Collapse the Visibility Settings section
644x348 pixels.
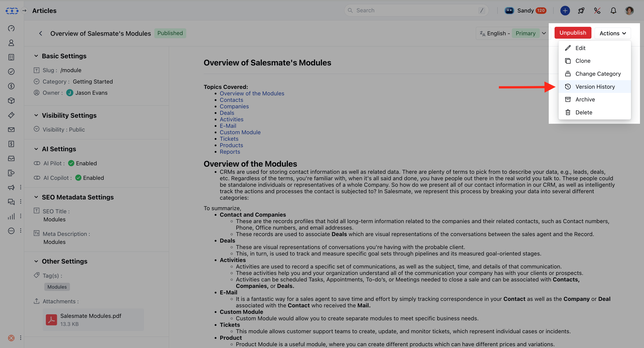[x=36, y=115]
